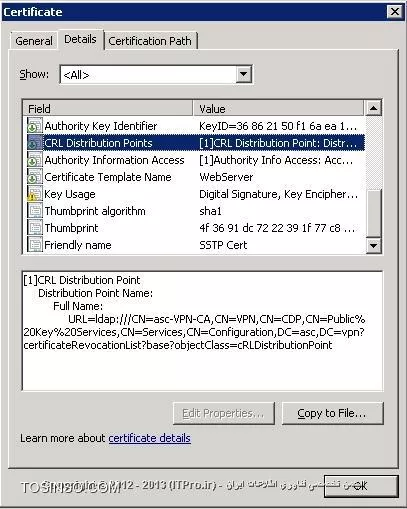
Task: Click OK to close the certificate dialog
Action: [361, 486]
